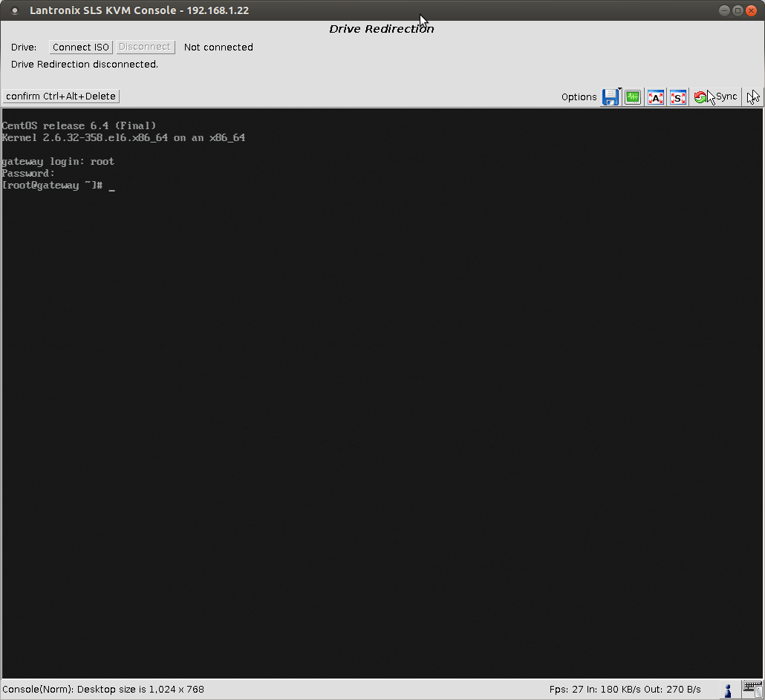Maximize the KVM Console window
This screenshot has height=700, width=765.
[738, 10]
